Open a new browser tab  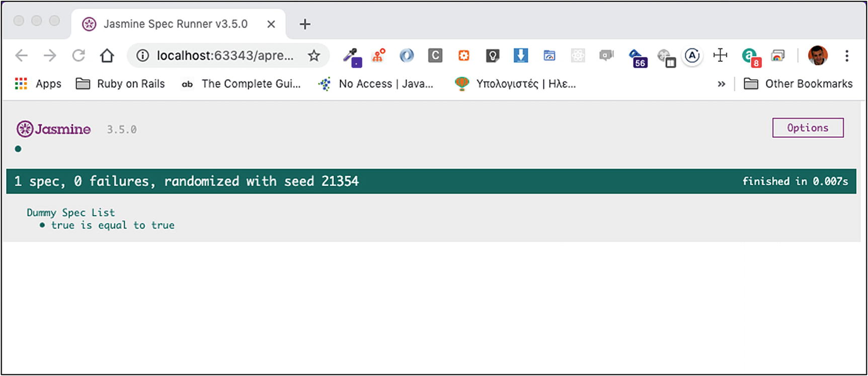pos(305,24)
